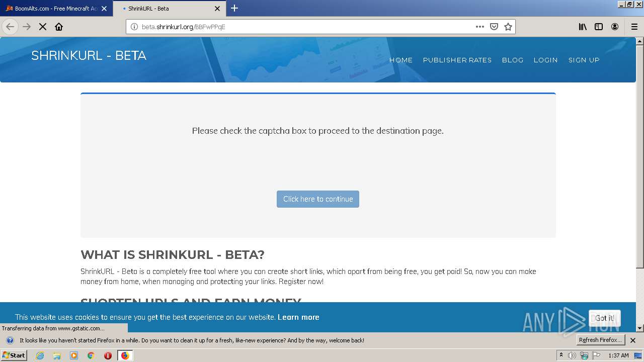Image resolution: width=644 pixels, height=362 pixels.
Task: Dismiss cookie notice with Got it!
Action: click(x=605, y=318)
